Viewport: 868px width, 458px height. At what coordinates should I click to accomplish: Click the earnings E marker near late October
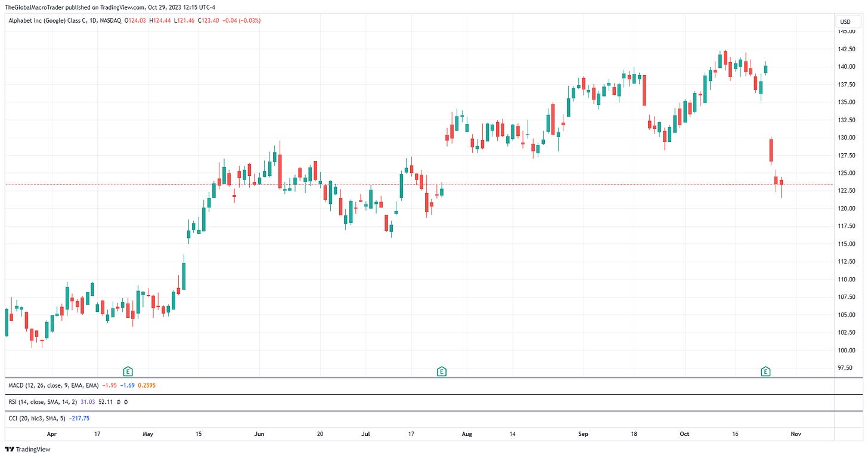coord(766,372)
